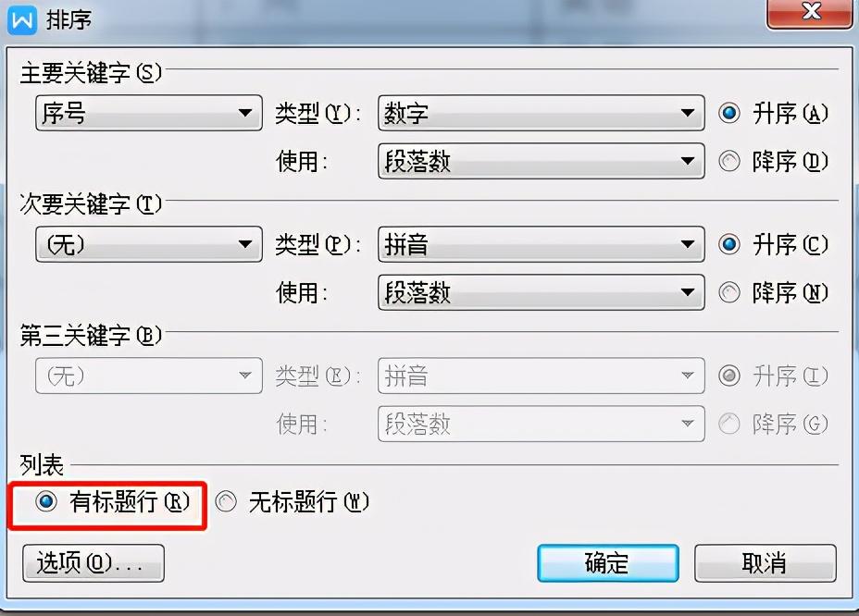The image size is (859, 616).
Task: Open the secondary 使用 段落数 dropdown
Action: coord(542,292)
